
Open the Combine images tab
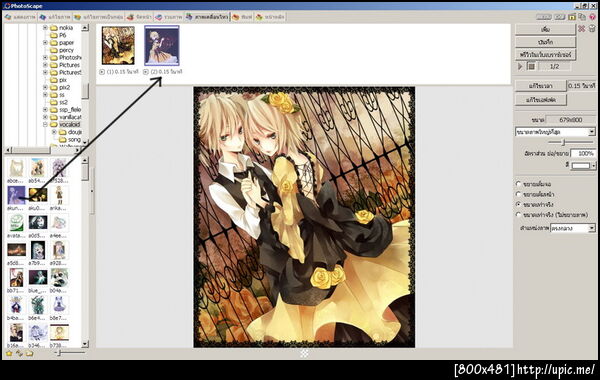click(169, 17)
